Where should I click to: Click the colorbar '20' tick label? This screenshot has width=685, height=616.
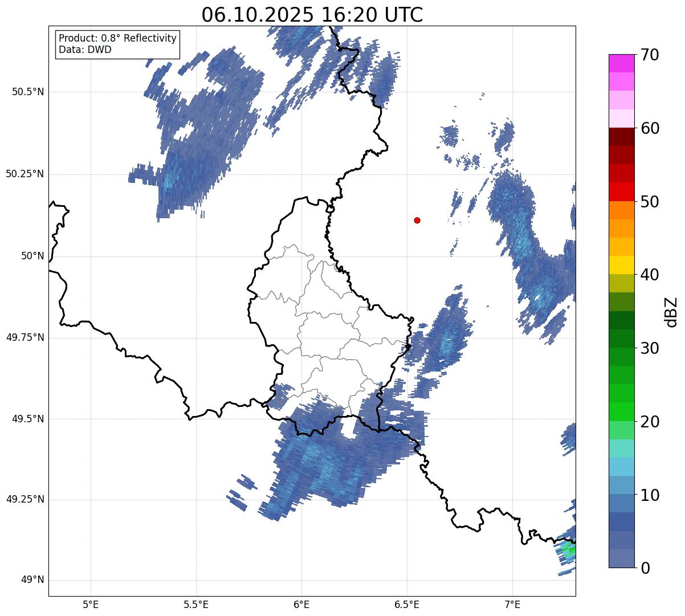(650, 422)
